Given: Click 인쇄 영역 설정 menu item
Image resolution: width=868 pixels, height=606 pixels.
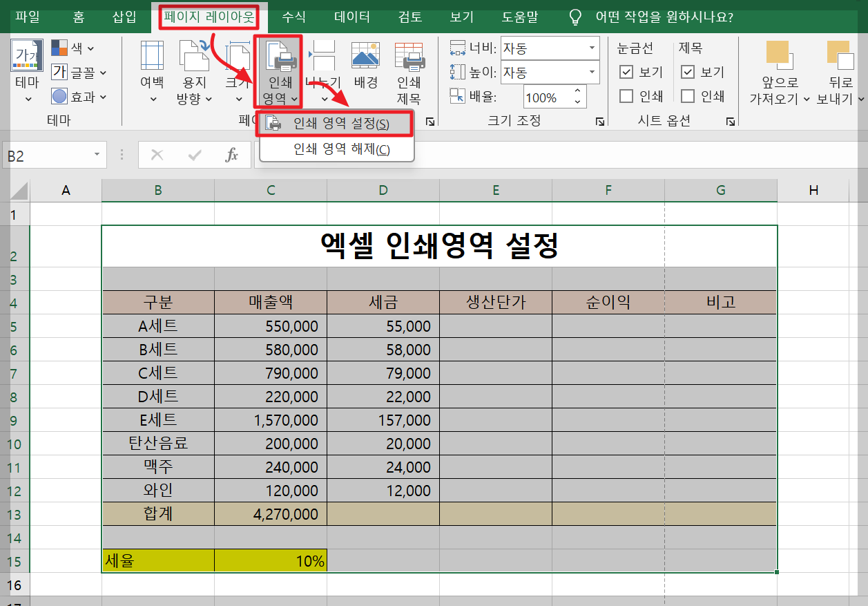Looking at the screenshot, I should coord(336,122).
